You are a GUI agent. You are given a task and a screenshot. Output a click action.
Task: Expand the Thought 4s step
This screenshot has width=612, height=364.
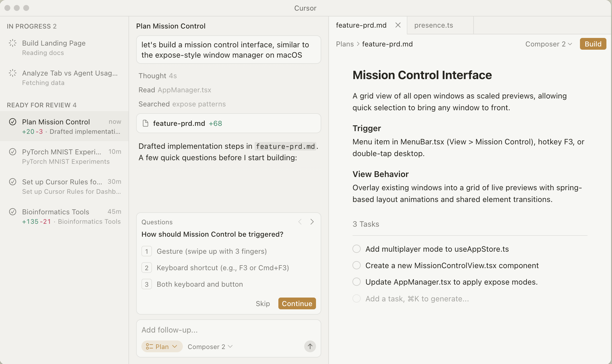pos(158,76)
